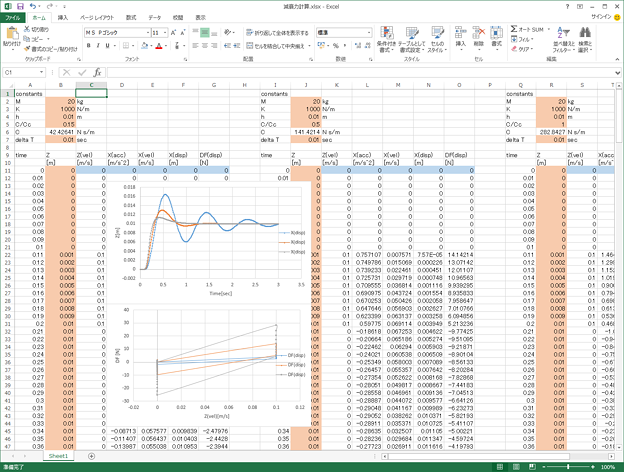Select middle vertical alignment icon
This screenshot has height=472, width=624.
[205, 33]
